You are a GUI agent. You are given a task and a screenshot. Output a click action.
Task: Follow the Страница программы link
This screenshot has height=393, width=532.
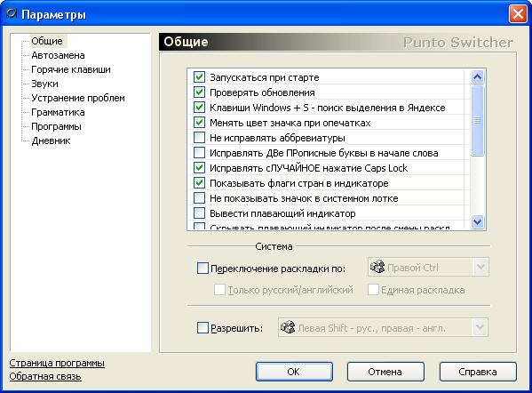pyautogui.click(x=57, y=363)
